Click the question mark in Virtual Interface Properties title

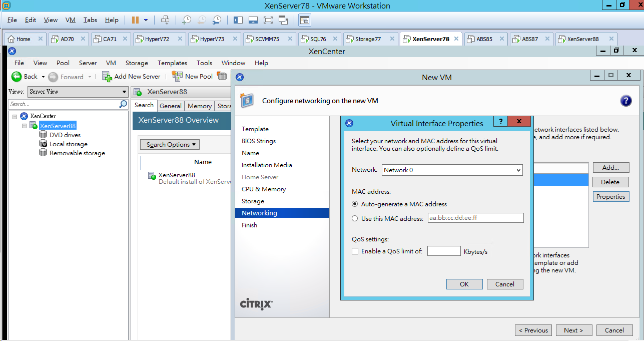click(500, 122)
